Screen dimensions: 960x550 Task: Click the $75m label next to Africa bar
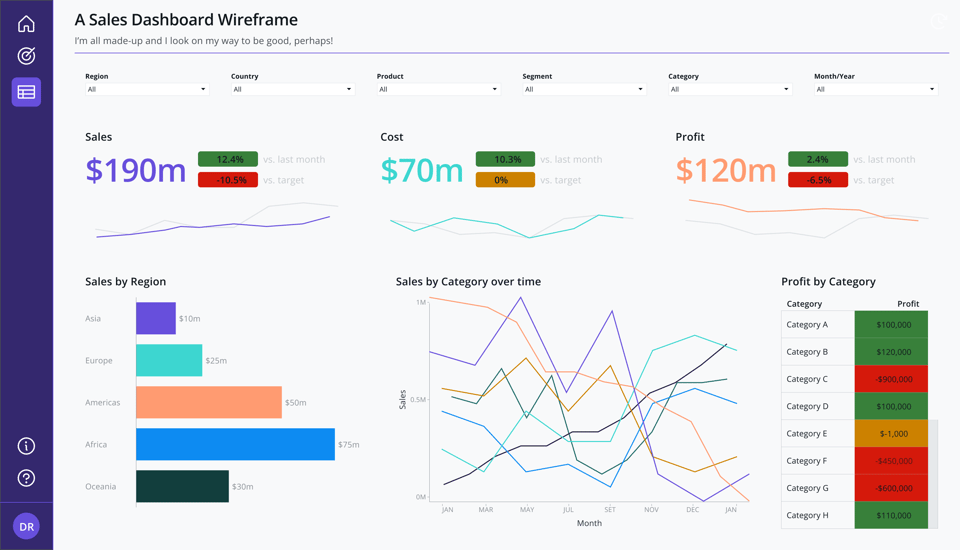pyautogui.click(x=348, y=445)
